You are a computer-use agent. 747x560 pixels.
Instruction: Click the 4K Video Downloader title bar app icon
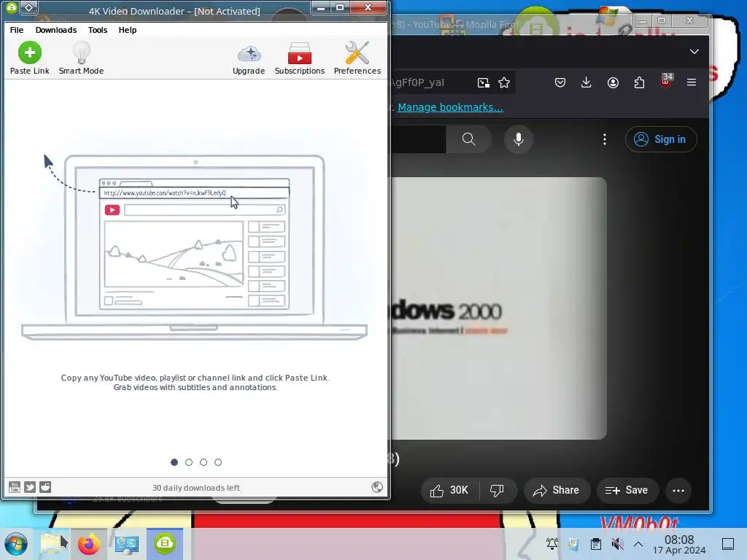[x=11, y=7]
